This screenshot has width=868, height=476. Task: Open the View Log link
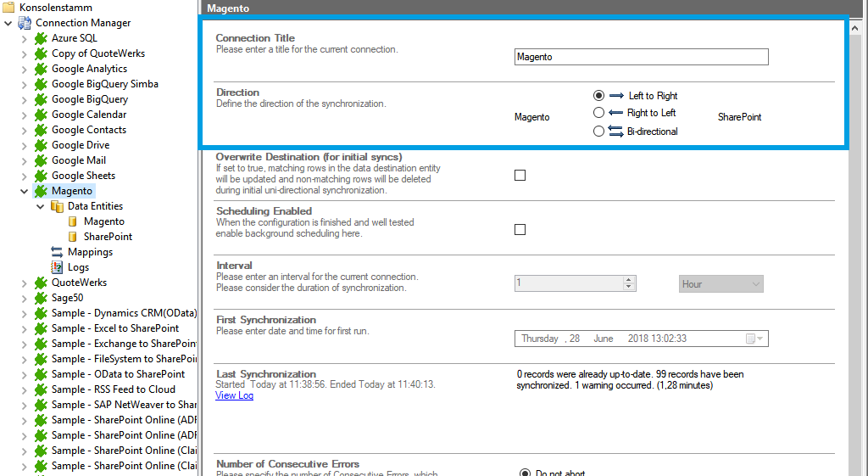pyautogui.click(x=234, y=395)
